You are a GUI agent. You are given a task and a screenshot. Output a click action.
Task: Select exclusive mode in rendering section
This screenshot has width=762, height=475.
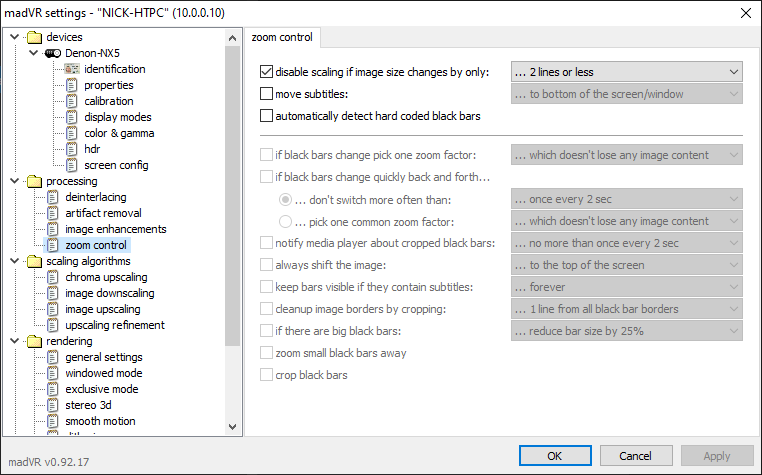point(103,389)
